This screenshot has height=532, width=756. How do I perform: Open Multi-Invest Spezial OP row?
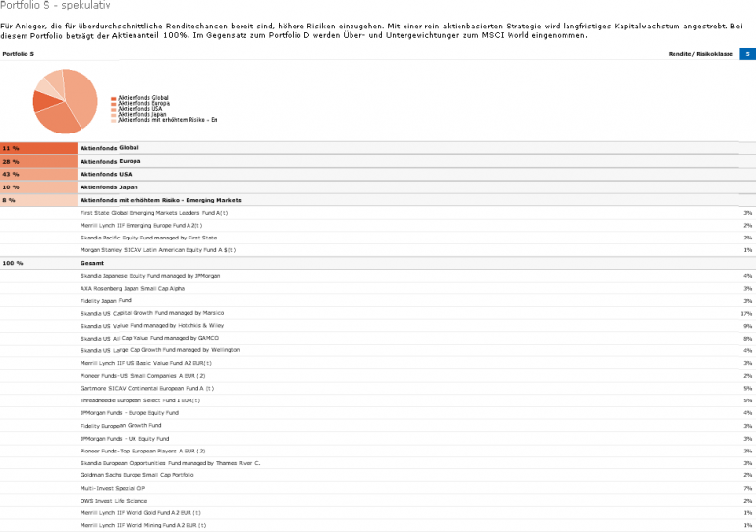click(x=378, y=488)
